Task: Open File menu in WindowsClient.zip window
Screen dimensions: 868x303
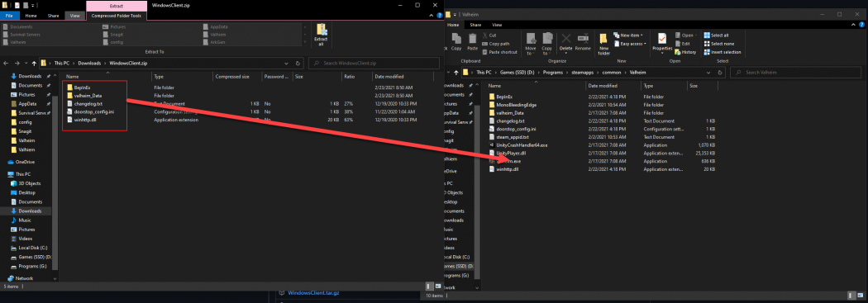Action: (8, 16)
